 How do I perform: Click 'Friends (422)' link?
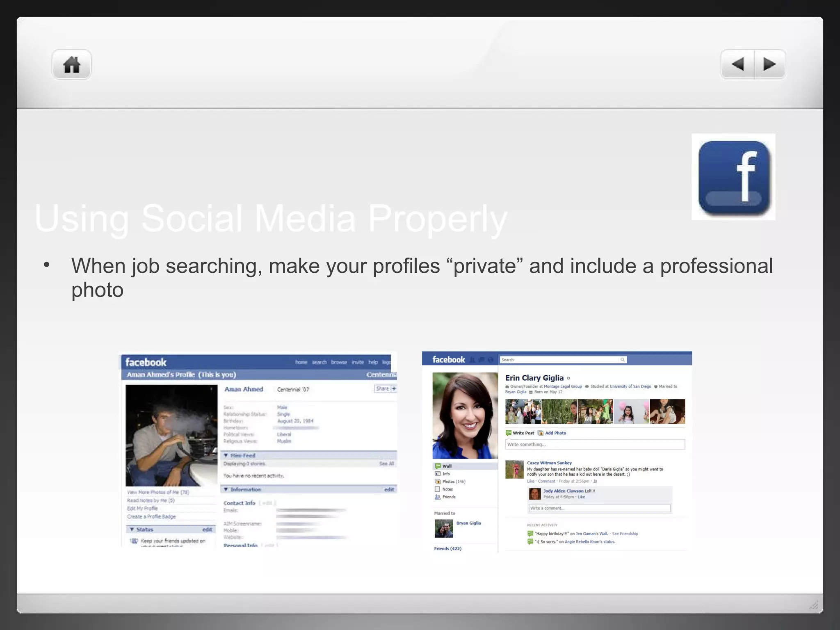(x=447, y=549)
